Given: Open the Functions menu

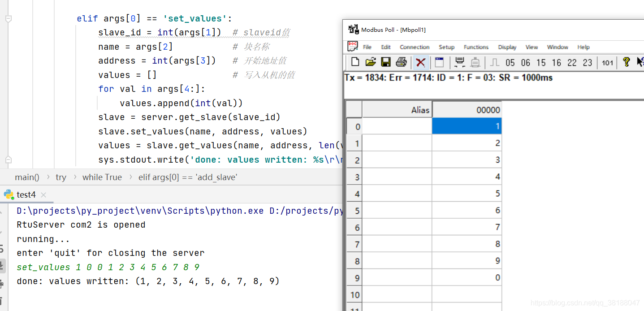Looking at the screenshot, I should (x=476, y=47).
